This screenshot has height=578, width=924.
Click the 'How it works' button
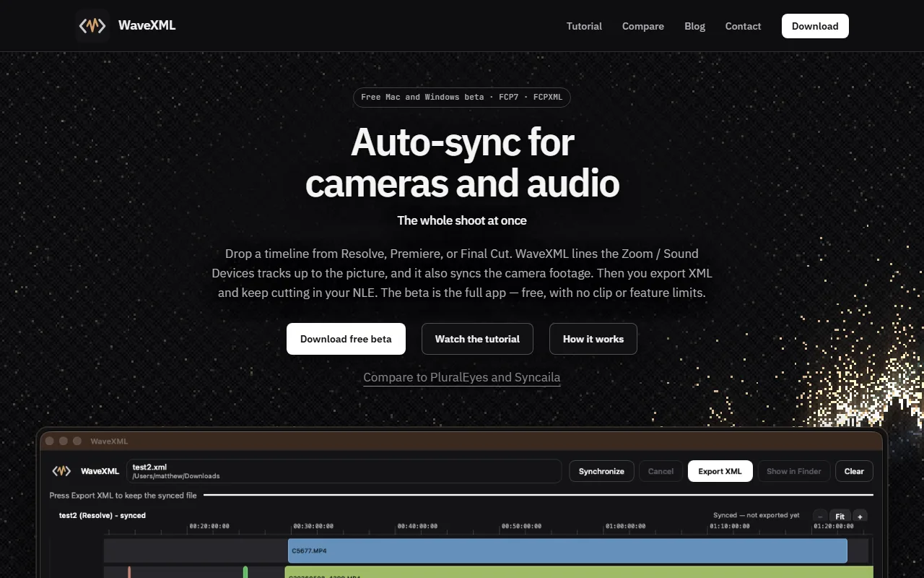coord(593,339)
